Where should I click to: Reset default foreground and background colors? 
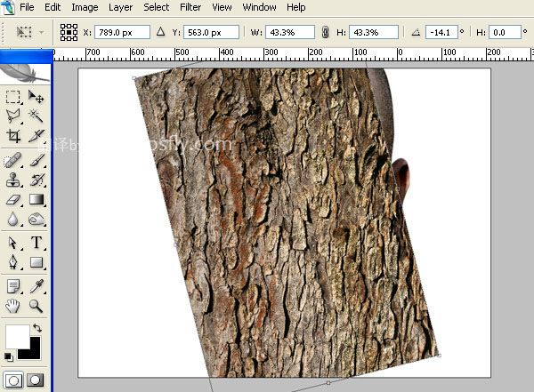coord(9,357)
